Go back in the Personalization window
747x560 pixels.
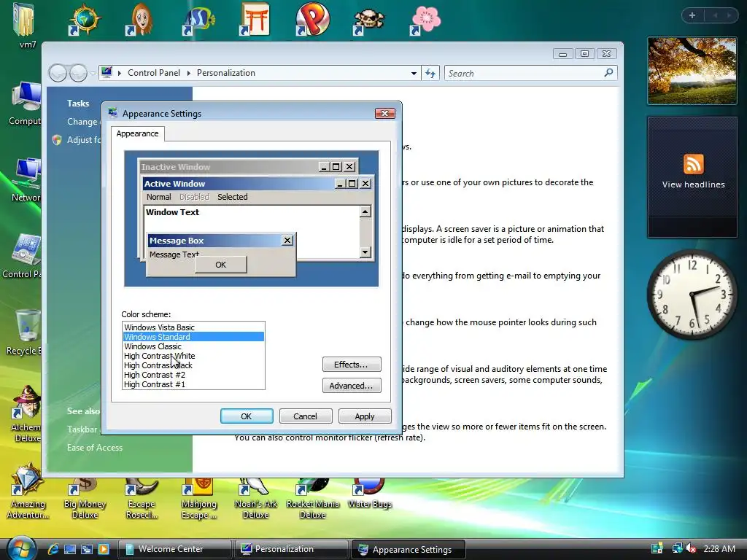pos(58,74)
